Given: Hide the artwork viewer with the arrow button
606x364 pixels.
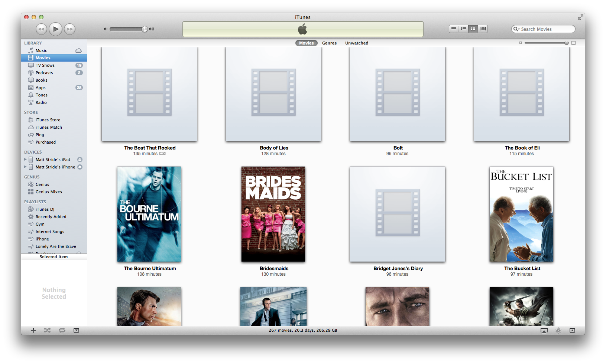Looking at the screenshot, I should 76,330.
